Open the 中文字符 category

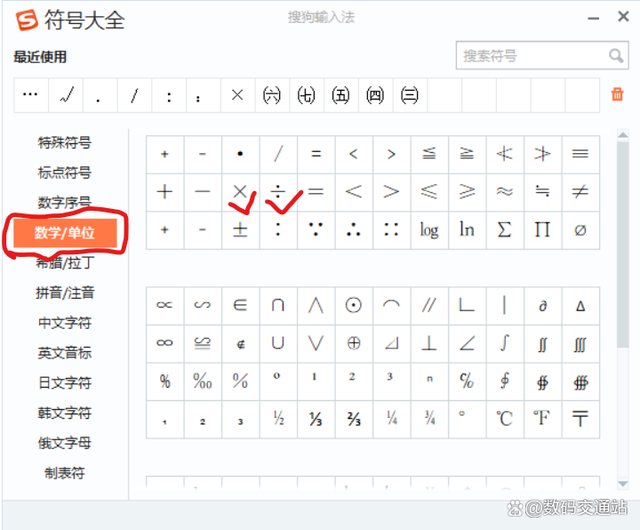(64, 323)
